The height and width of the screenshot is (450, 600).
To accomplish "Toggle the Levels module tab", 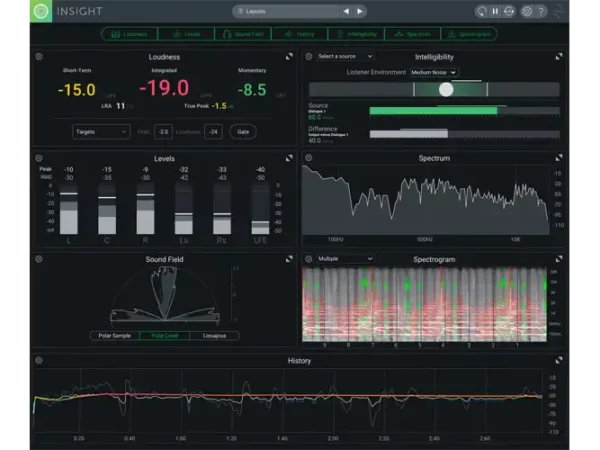I will tap(186, 34).
